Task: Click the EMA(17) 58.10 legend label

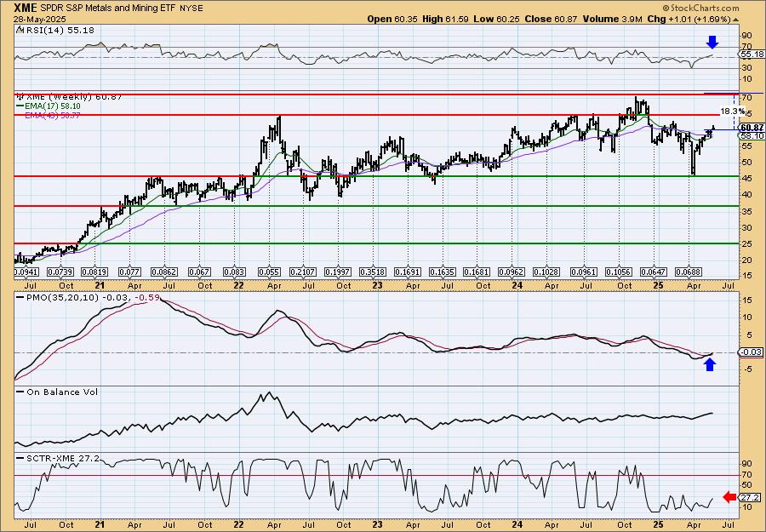Action: [52, 106]
